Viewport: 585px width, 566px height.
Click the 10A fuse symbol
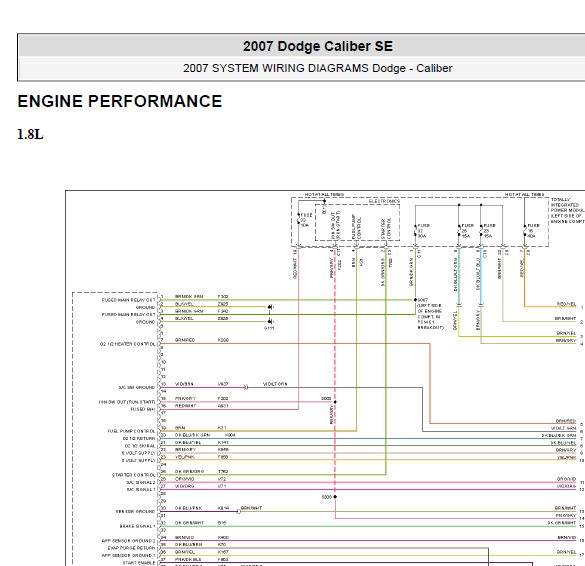pos(298,220)
